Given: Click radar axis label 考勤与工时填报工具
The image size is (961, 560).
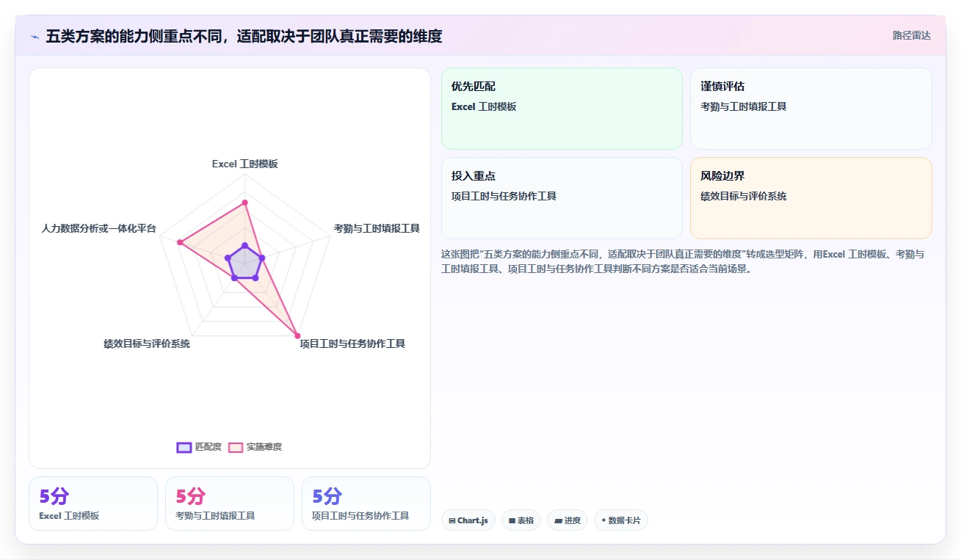Looking at the screenshot, I should coord(377,228).
